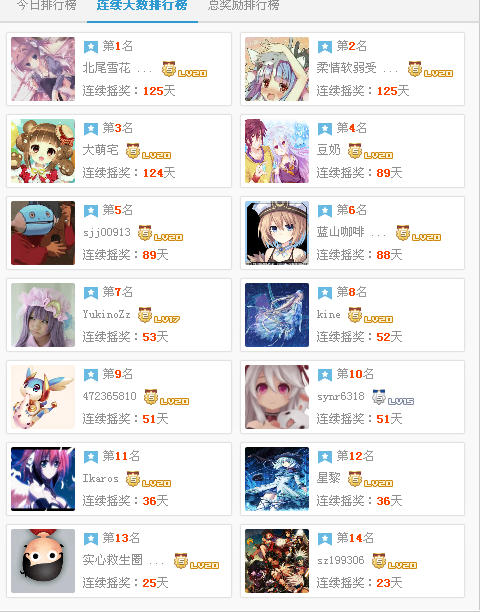Select the 连续天数排行榜 tab
This screenshot has height=612, width=482.
(x=142, y=5)
